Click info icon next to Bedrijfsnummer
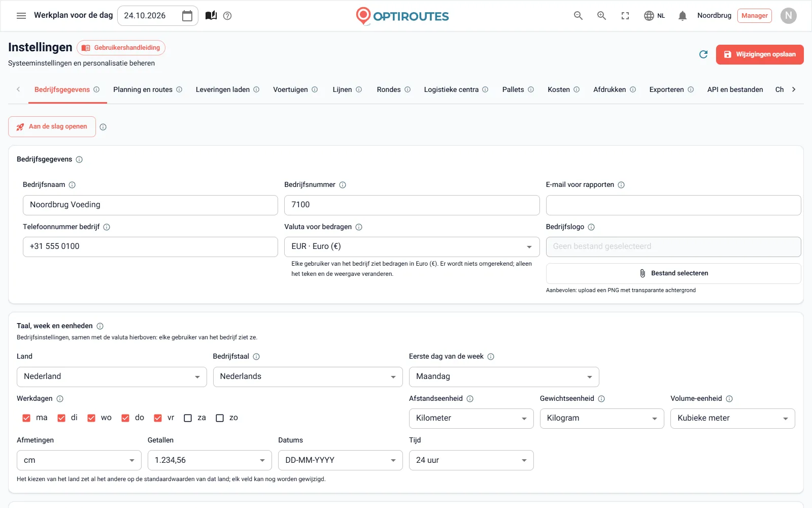The image size is (812, 508). pyautogui.click(x=343, y=185)
